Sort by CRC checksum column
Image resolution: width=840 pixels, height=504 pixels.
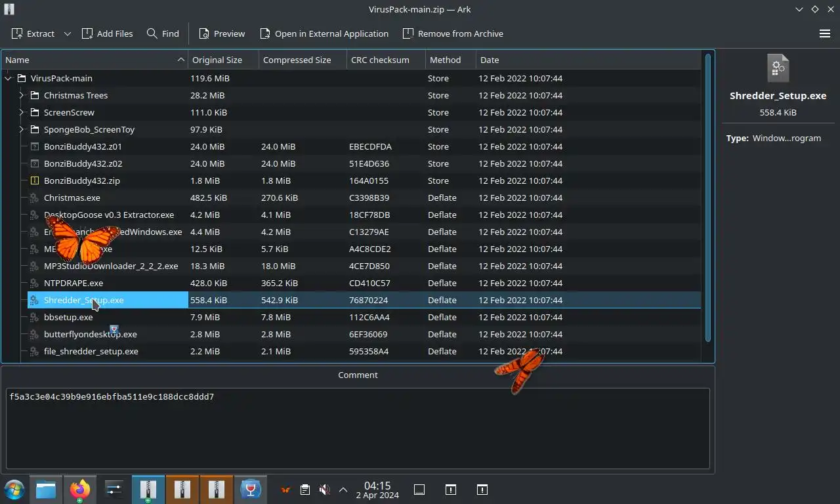(x=386, y=60)
